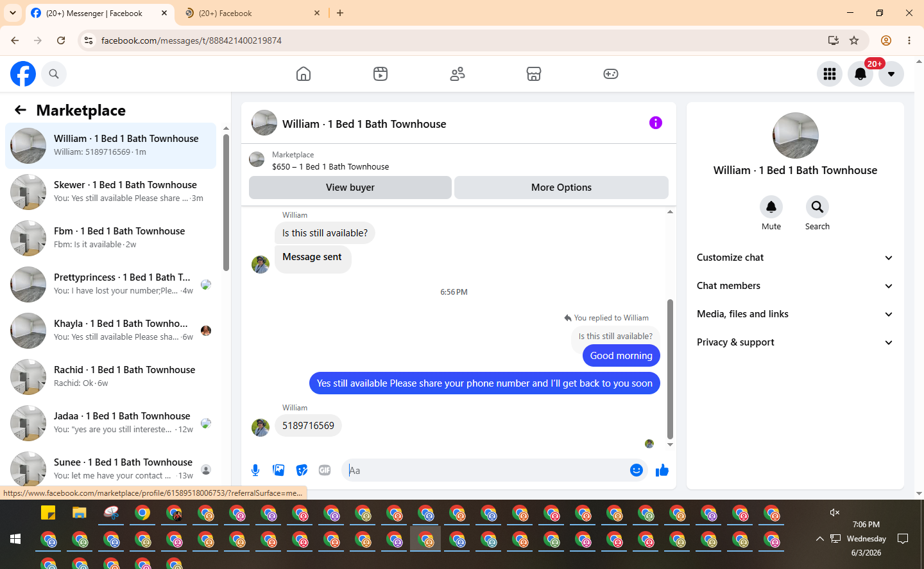Open the Facebook logo home link
This screenshot has height=569, width=924.
(x=23, y=74)
